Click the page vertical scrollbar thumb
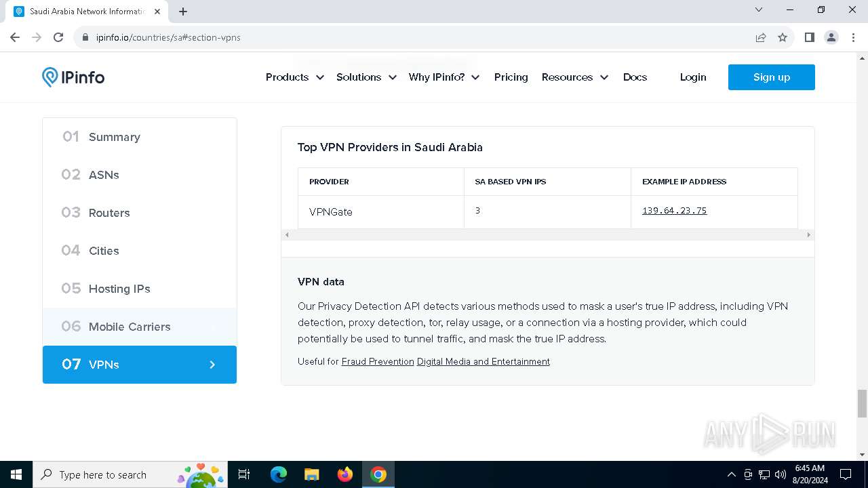The width and height of the screenshot is (868, 488). point(862,404)
